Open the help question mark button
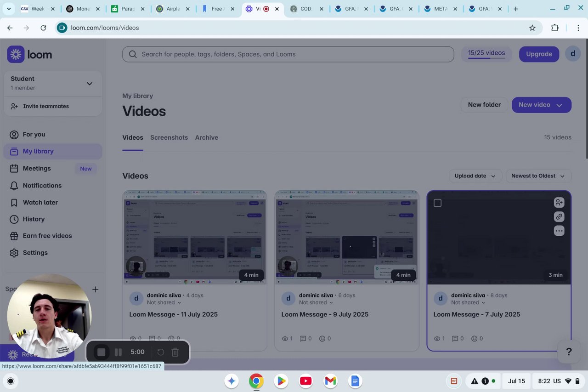 click(569, 352)
